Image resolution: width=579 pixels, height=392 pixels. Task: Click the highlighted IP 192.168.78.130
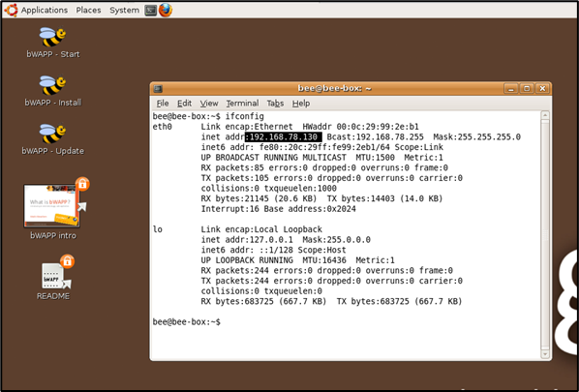click(x=284, y=136)
